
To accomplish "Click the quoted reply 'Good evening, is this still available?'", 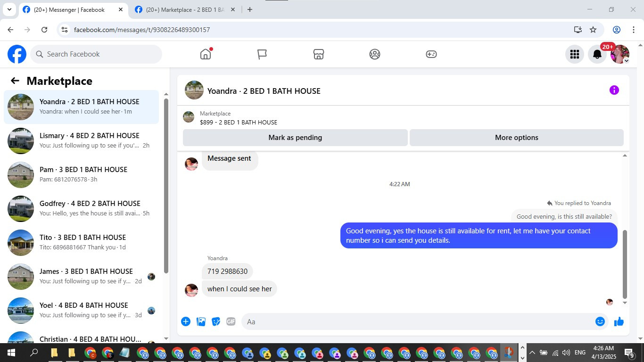I will pos(564,217).
